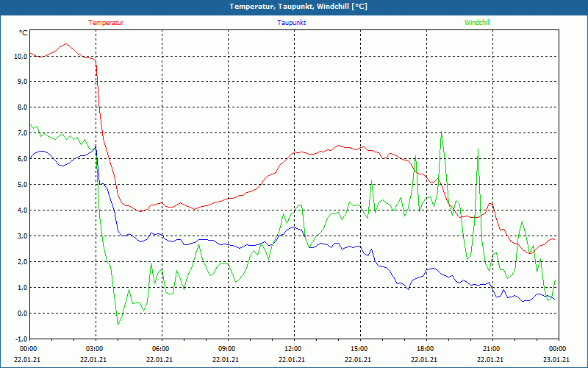
Task: Click the red Temperatur legend label
Action: [x=106, y=23]
